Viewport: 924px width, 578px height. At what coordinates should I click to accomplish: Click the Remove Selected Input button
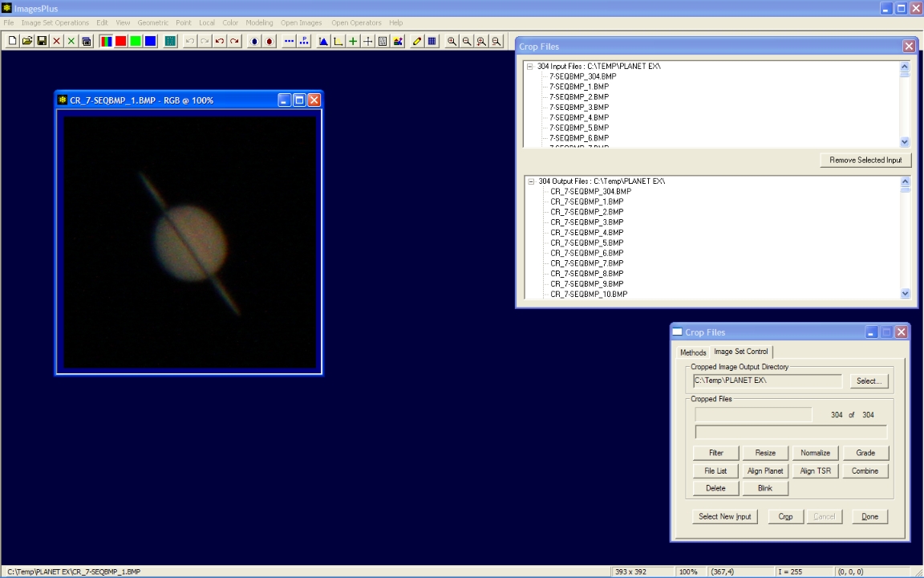(x=865, y=160)
